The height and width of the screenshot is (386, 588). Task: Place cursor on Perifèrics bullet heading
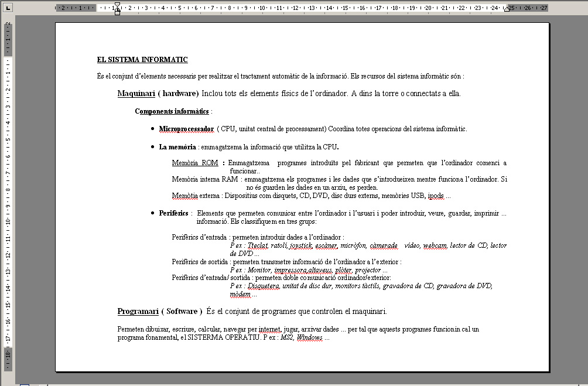173,213
